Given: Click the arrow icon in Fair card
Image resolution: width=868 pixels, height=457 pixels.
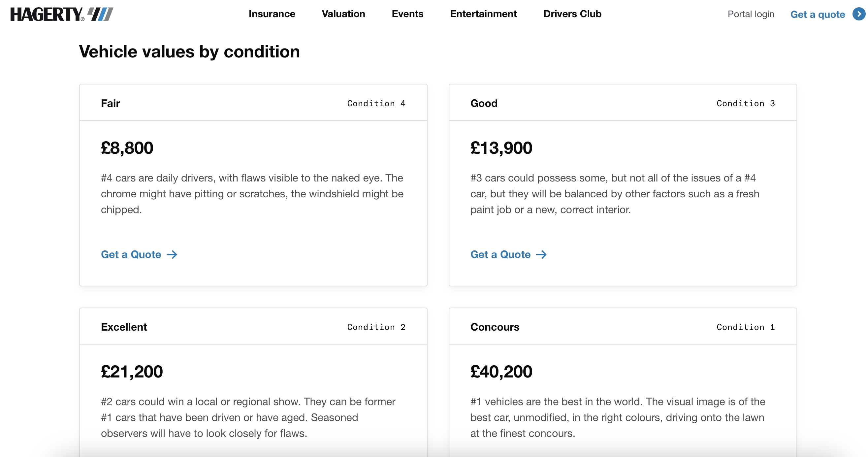Looking at the screenshot, I should coord(172,254).
